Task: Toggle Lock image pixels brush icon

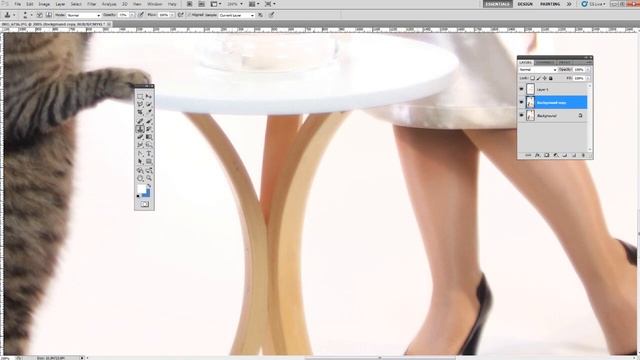Action: (538, 78)
